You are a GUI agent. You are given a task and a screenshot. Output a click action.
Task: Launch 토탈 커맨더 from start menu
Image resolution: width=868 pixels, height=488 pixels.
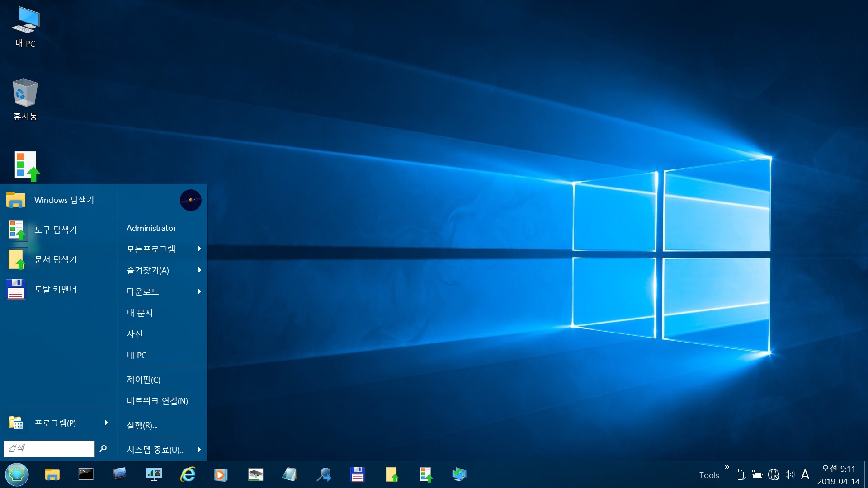point(59,289)
